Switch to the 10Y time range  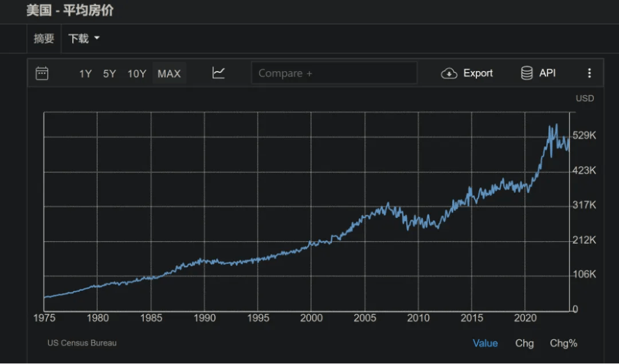tap(137, 73)
